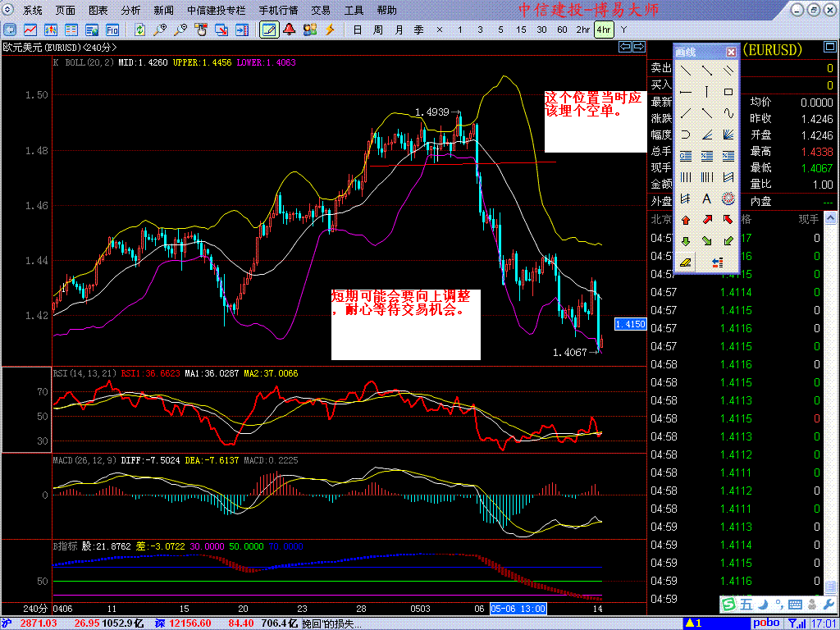840x630 pixels.
Task: Switch chart to 周 weekly period
Action: click(377, 30)
